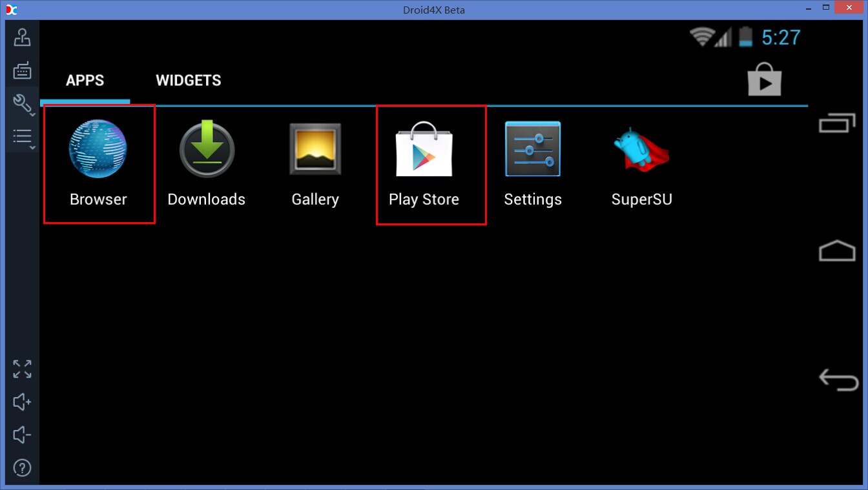
Task: Tap the Android recent apps button
Action: 837,123
